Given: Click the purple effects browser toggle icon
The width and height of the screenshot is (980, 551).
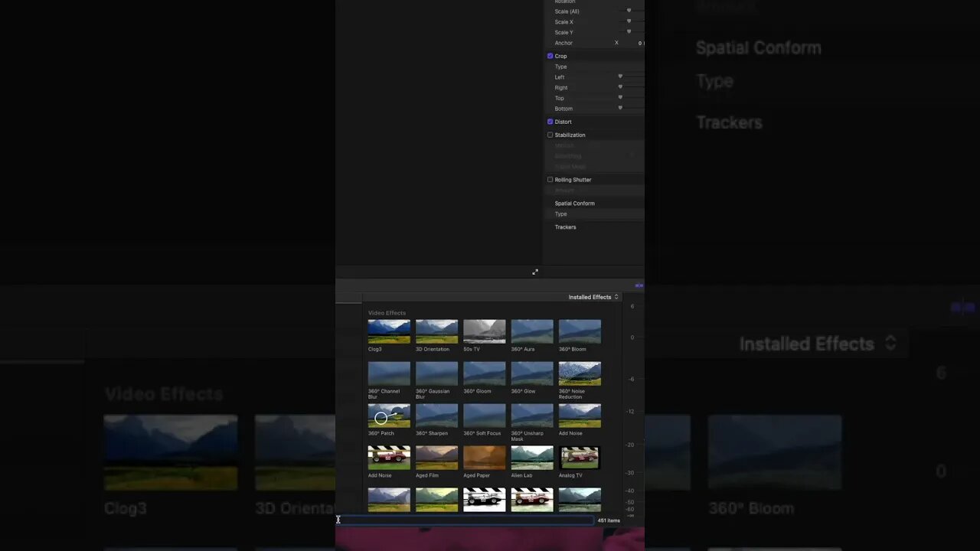Looking at the screenshot, I should [x=639, y=285].
